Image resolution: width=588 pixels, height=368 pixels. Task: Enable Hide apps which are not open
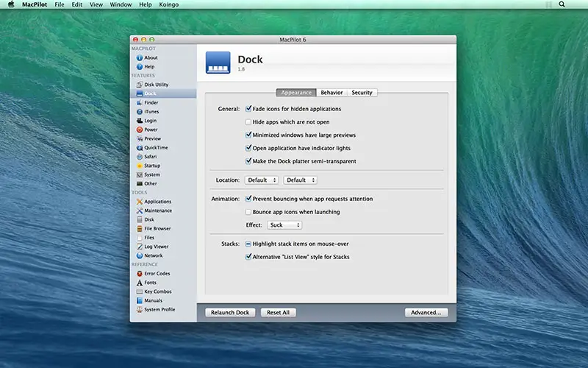coord(248,122)
